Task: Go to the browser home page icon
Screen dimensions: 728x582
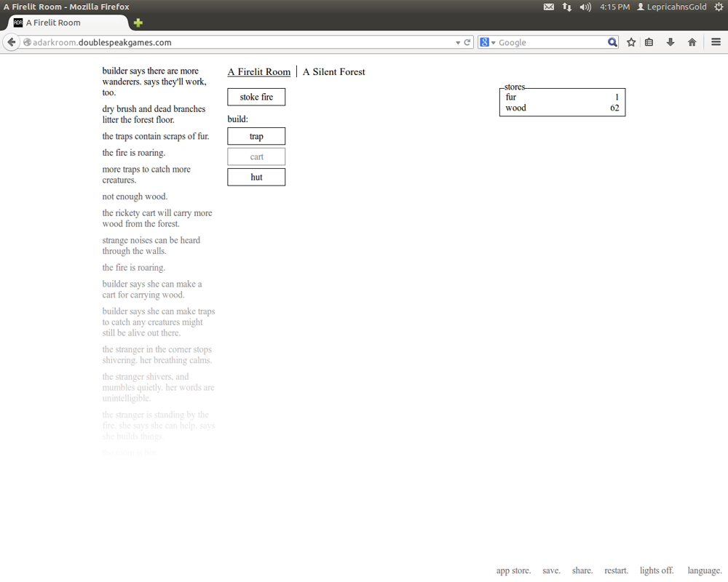Action: [692, 41]
